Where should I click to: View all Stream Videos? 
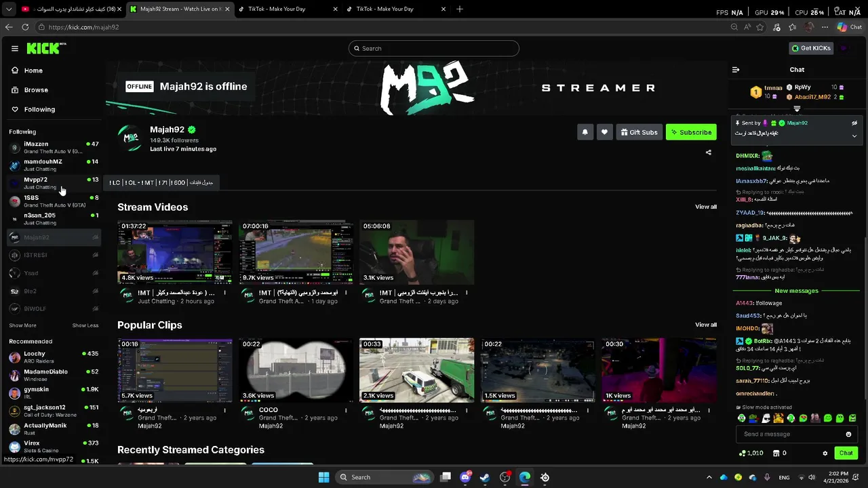[x=706, y=207]
